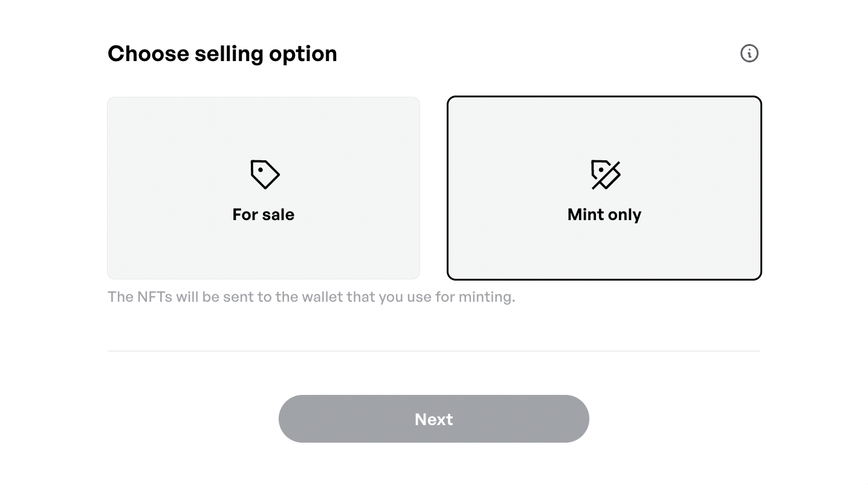The image size is (868, 485).
Task: Click the word "Mint" in the right card
Action: tap(586, 215)
